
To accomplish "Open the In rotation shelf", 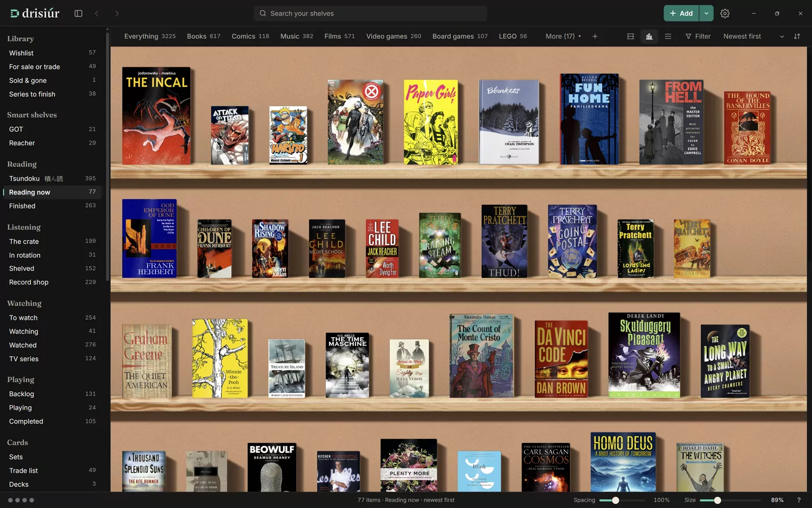I will coord(52,255).
